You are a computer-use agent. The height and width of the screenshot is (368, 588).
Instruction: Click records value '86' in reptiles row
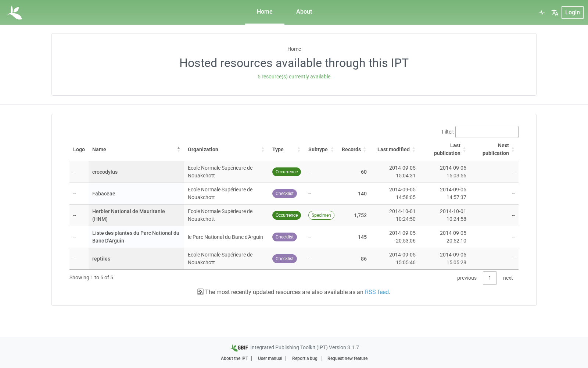(x=364, y=259)
